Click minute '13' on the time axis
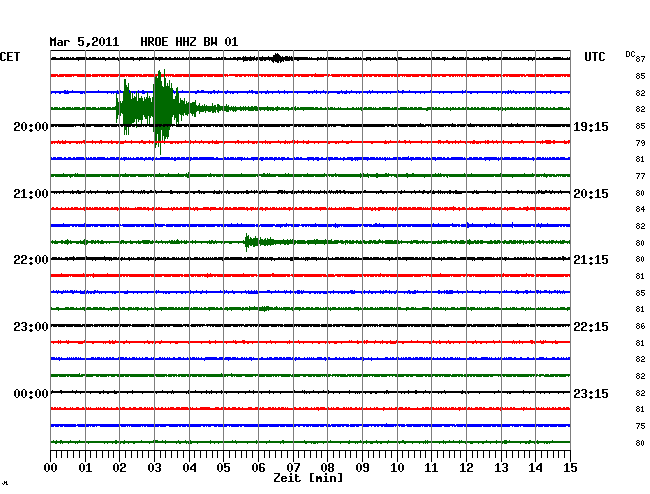Image resolution: width=650 pixels, height=494 pixels. 501,468
